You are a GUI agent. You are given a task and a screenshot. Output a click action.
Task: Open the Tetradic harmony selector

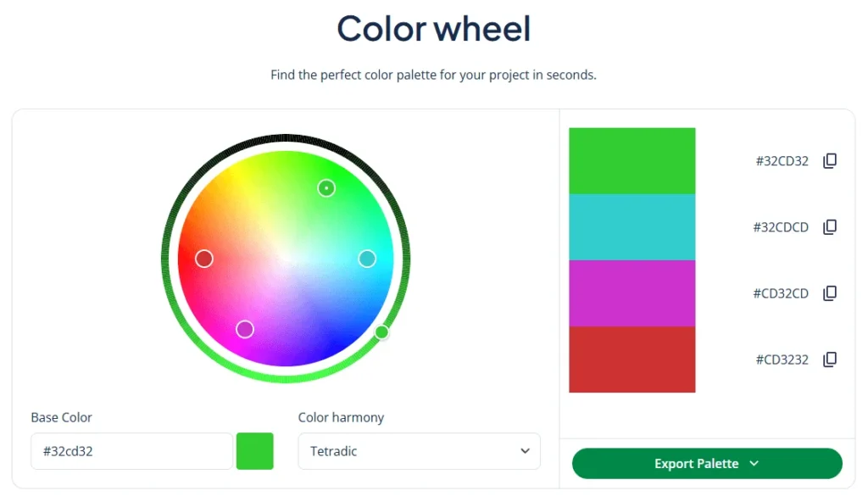419,451
